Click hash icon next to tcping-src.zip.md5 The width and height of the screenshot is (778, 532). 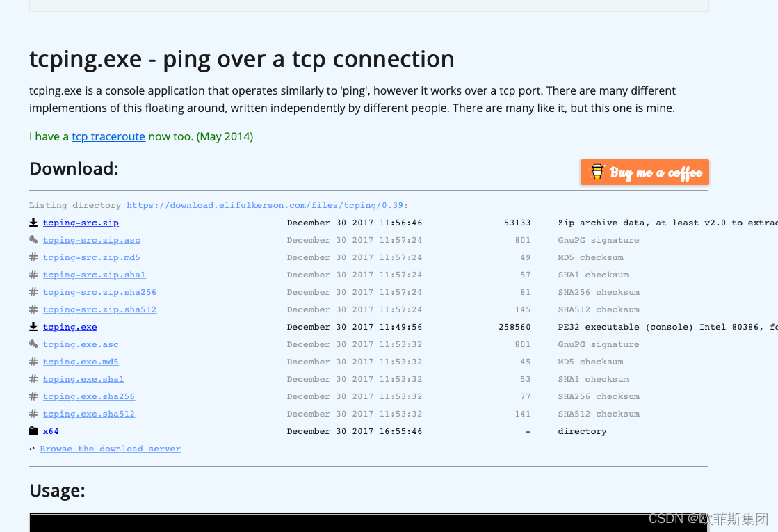(33, 257)
